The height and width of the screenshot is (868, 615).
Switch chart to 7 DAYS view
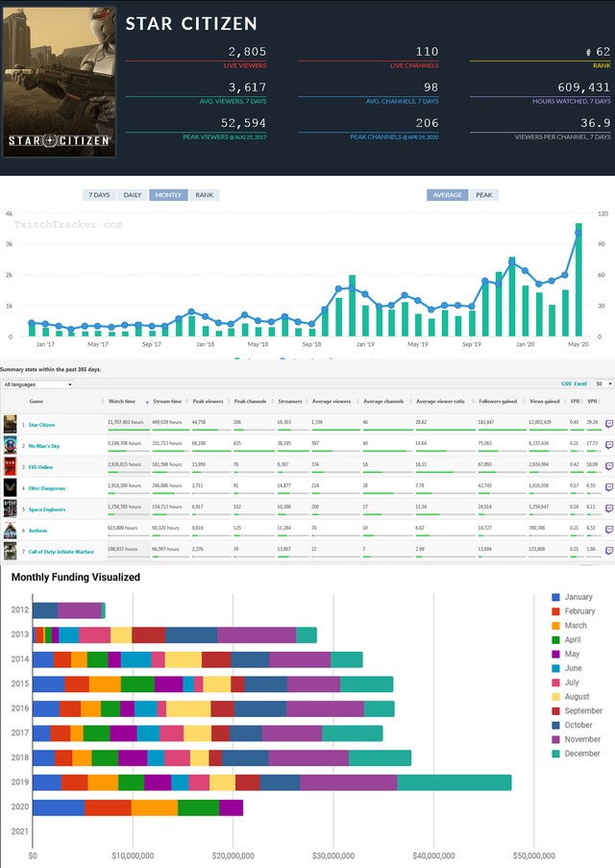pyautogui.click(x=99, y=195)
